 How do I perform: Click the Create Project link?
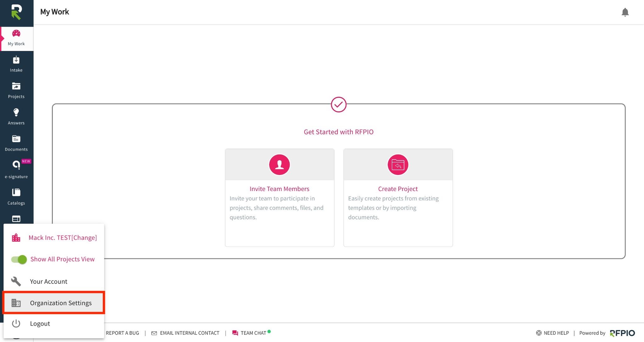(x=398, y=189)
